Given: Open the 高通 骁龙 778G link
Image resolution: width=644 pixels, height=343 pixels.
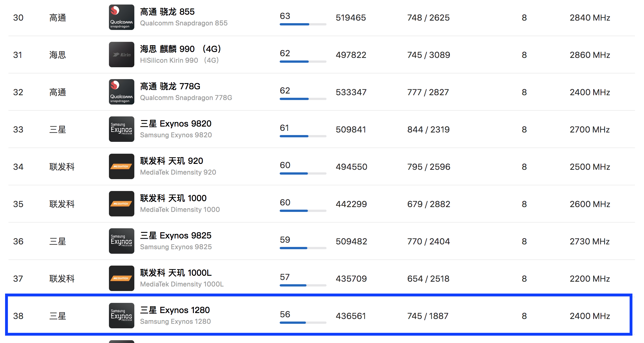Looking at the screenshot, I should (x=170, y=86).
